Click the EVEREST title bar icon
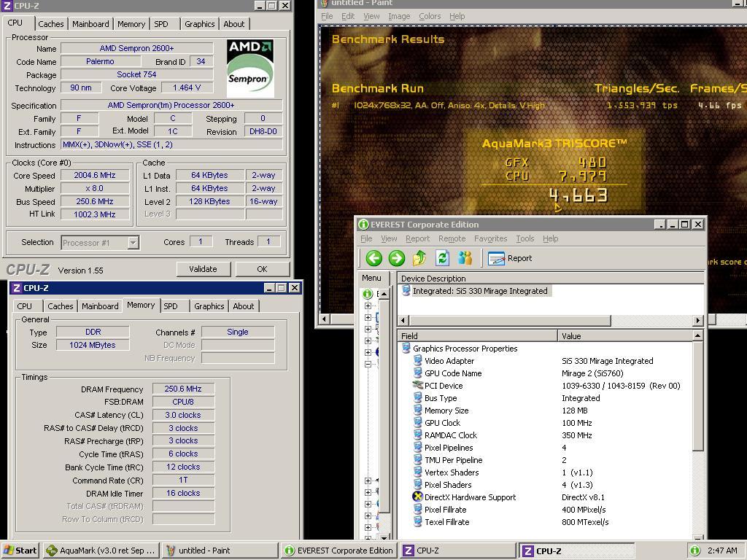Screen dimensions: 747x560 point(363,225)
